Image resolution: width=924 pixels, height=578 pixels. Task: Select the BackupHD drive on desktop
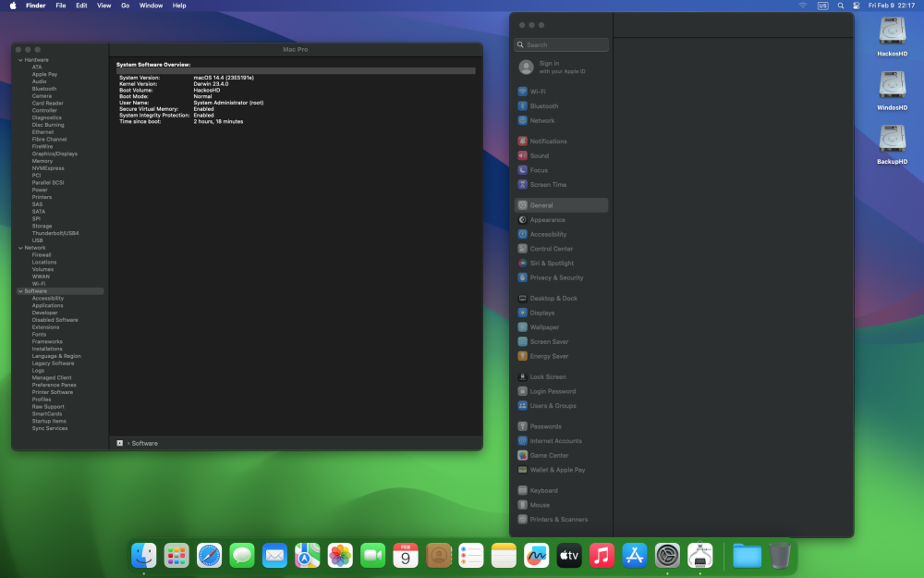tap(892, 144)
